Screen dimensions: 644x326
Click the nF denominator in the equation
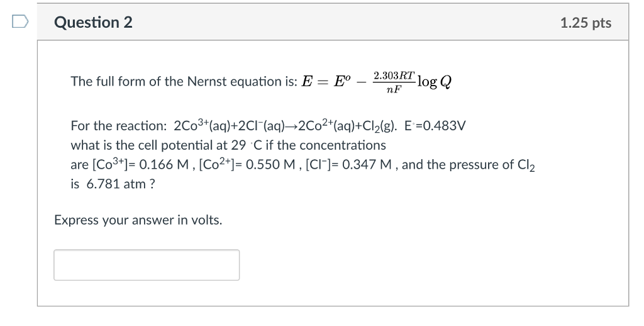394,89
